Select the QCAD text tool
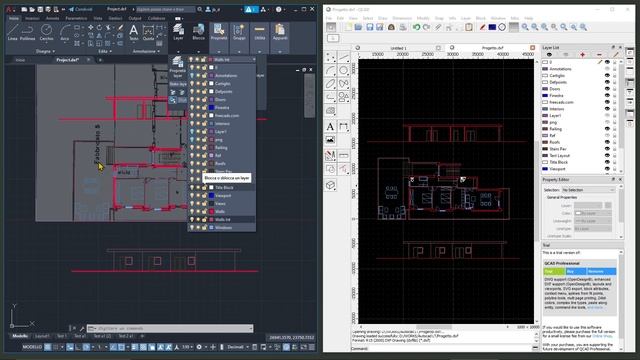 pos(330,127)
